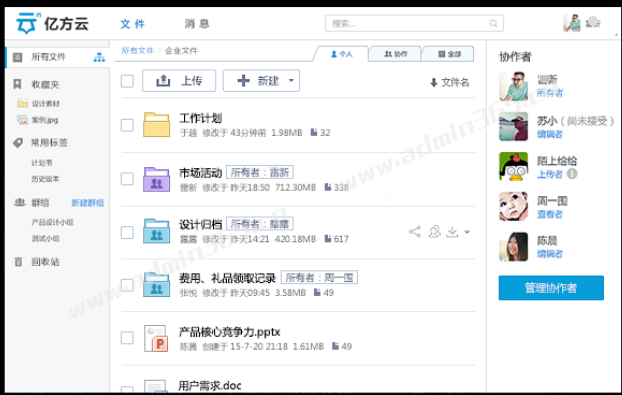622x395 pixels.
Task: Open the 测试小组 group
Action: [x=45, y=238]
